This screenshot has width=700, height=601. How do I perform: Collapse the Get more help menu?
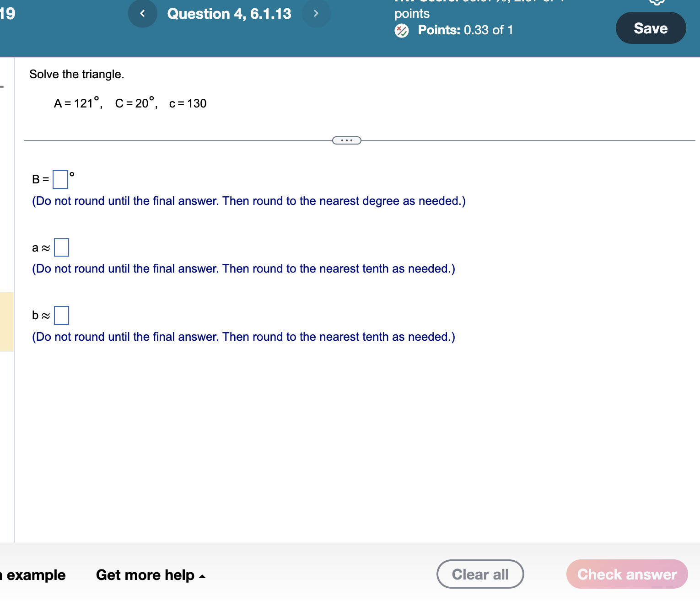[202, 576]
